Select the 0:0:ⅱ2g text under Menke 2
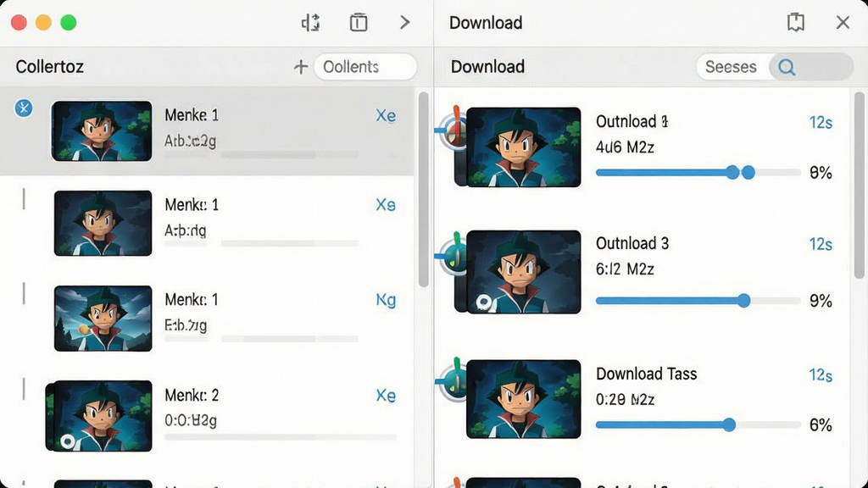The height and width of the screenshot is (488, 868). click(x=191, y=420)
